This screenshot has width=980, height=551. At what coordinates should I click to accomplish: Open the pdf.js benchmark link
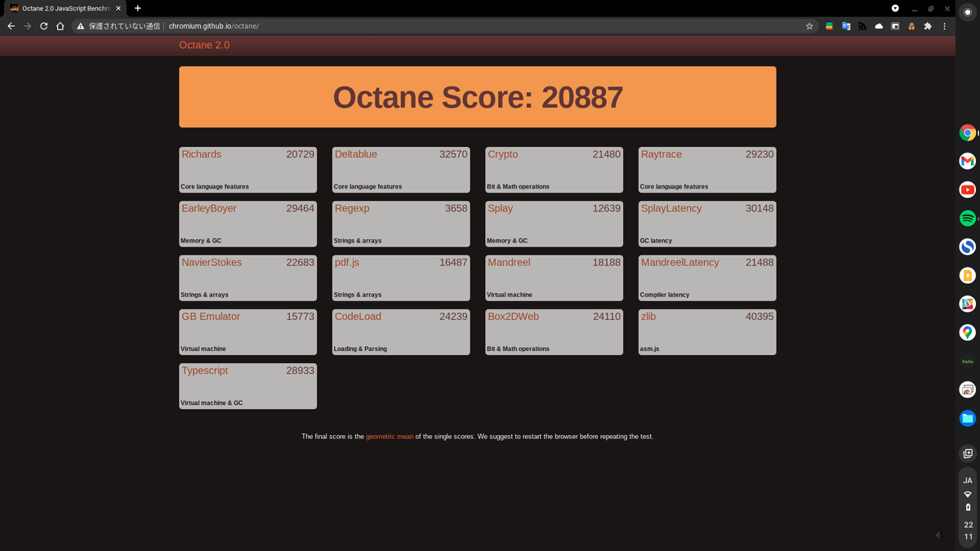347,262
